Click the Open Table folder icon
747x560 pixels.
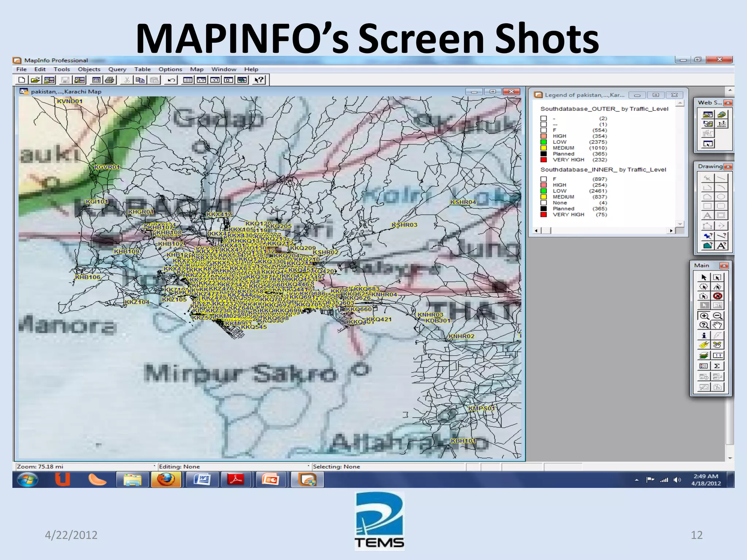[x=35, y=80]
